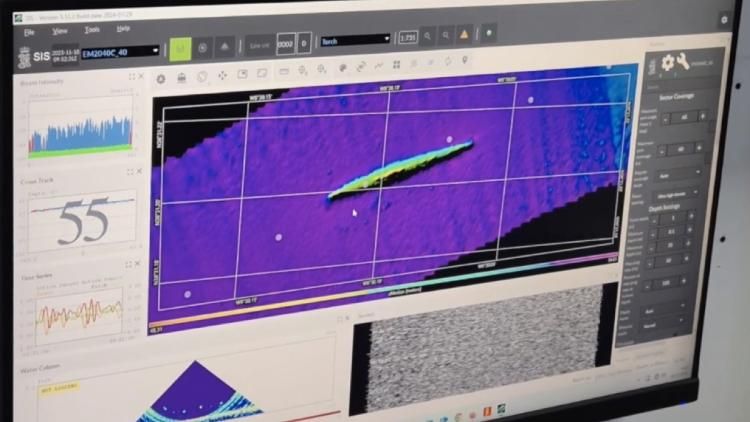The width and height of the screenshot is (750, 422).
Task: Click the gear icon on map toolbar
Action: point(160,77)
